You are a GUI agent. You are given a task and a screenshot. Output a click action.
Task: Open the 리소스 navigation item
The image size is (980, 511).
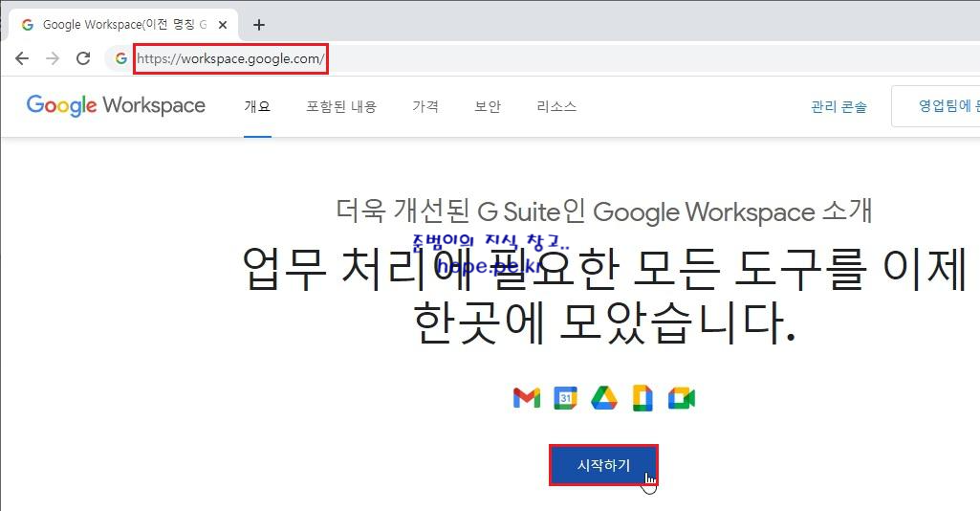click(x=556, y=106)
